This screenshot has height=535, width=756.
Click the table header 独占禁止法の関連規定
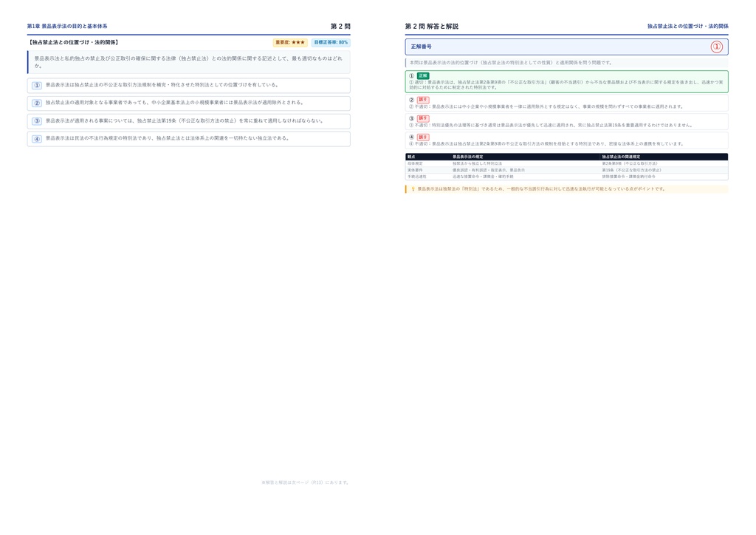621,157
